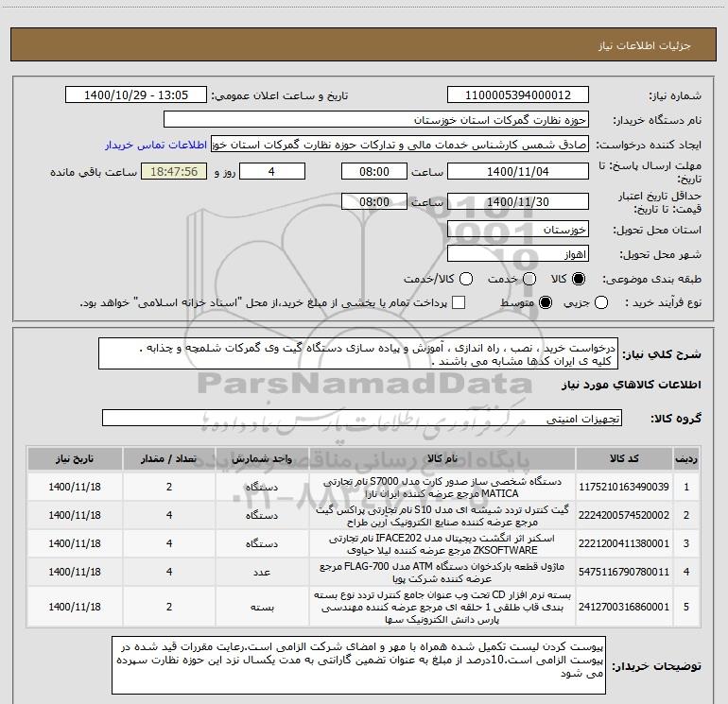Click need date in row 5

tap(75, 607)
